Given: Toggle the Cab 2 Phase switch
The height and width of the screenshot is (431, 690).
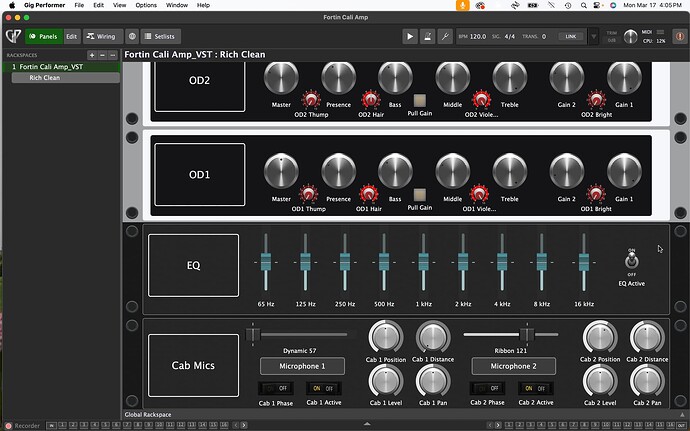Looking at the screenshot, I should (488, 388).
